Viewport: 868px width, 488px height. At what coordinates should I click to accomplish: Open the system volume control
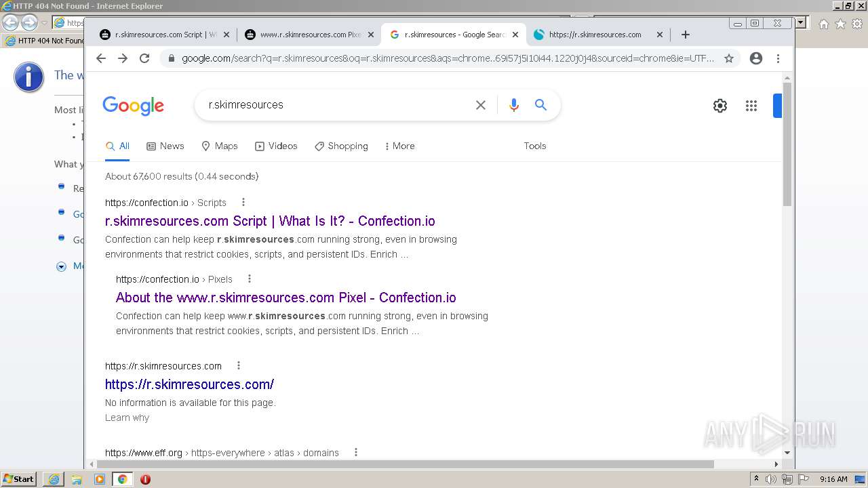pos(771,479)
